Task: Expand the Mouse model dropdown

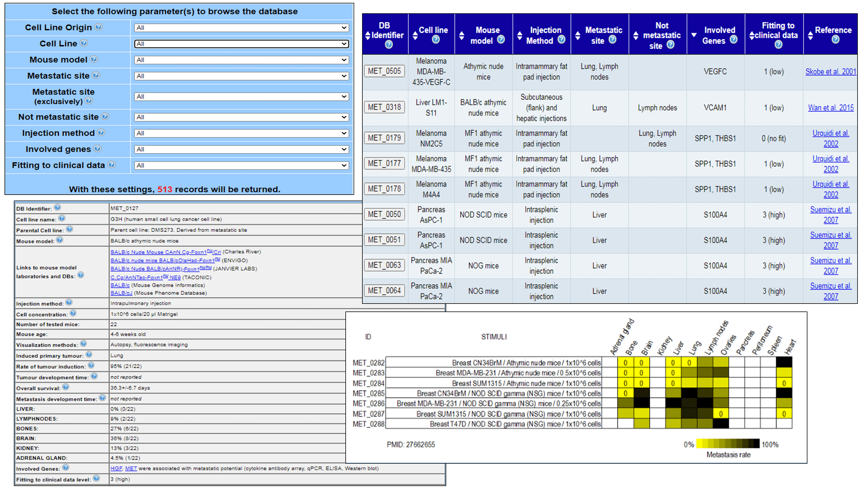Action: [x=241, y=60]
